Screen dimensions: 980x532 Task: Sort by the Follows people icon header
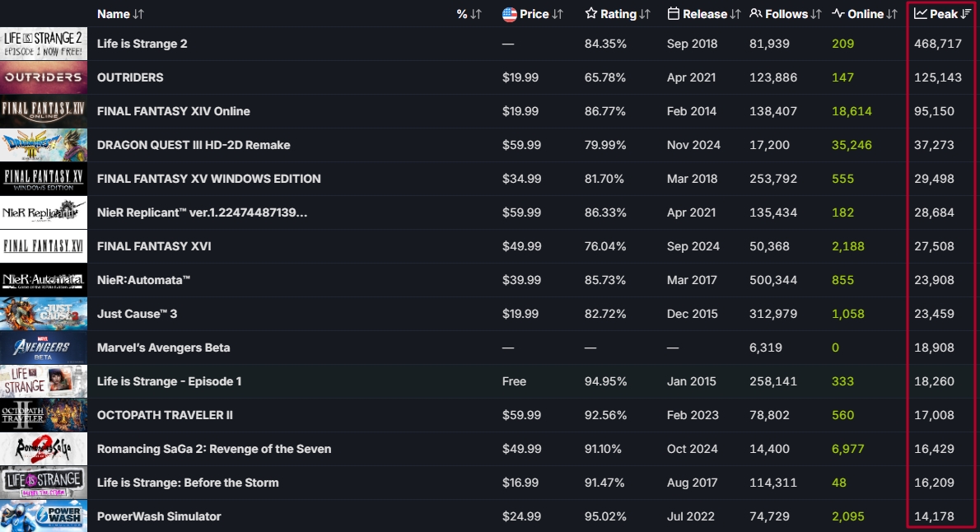(x=785, y=14)
